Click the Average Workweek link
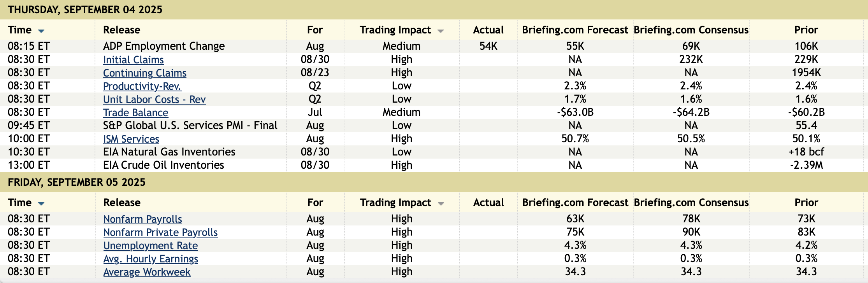This screenshot has height=283, width=868. (x=147, y=272)
